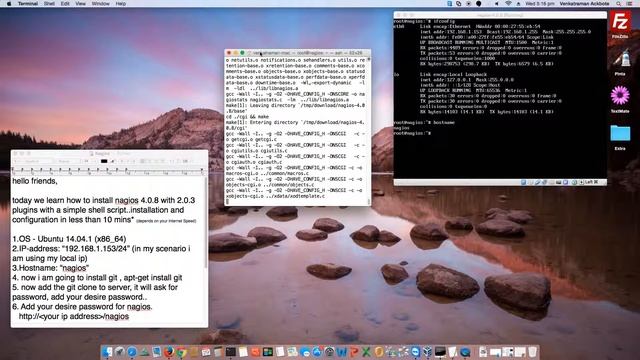Open View menu in menu bar
This screenshot has height=360, width=640.
[80, 3]
